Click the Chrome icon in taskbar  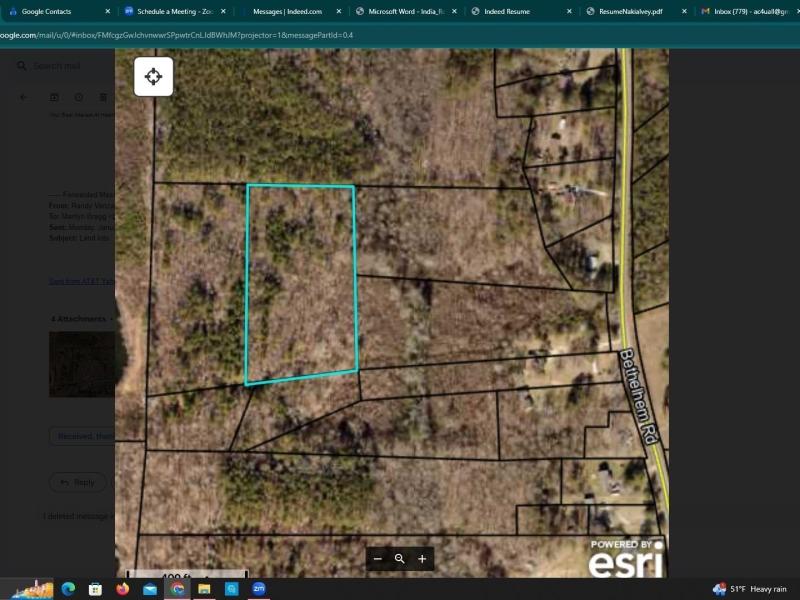point(177,589)
